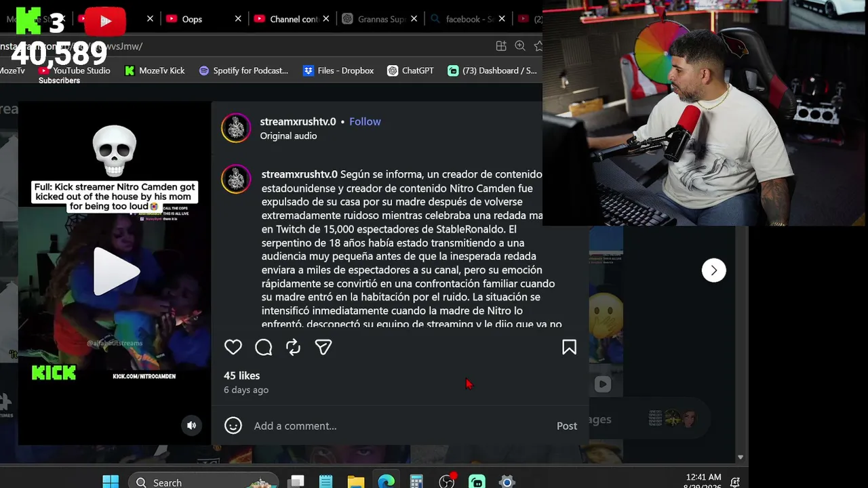Image resolution: width=868 pixels, height=488 pixels.
Task: Click the browser address bar URL
Action: [x=71, y=46]
